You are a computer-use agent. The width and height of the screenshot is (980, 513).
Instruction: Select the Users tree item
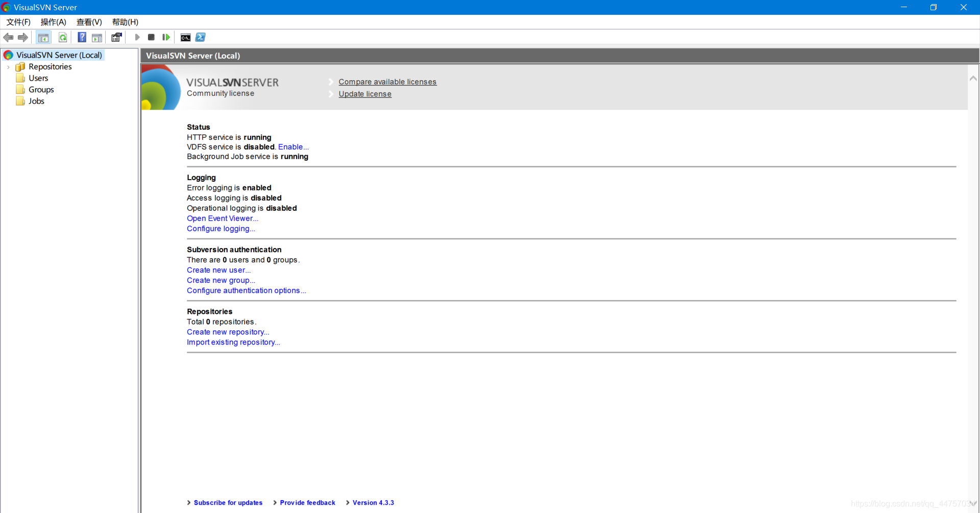(x=38, y=78)
